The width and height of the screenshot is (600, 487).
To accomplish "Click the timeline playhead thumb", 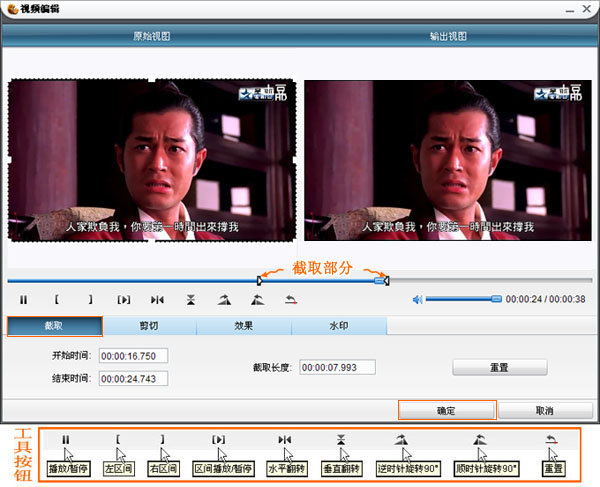I will [x=380, y=281].
